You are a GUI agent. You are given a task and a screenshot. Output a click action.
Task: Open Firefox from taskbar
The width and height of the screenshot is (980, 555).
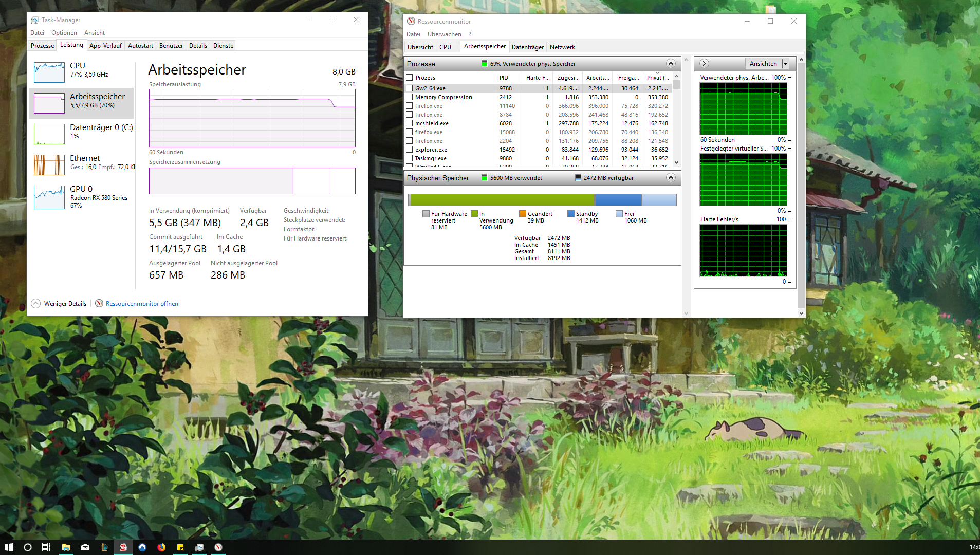161,547
